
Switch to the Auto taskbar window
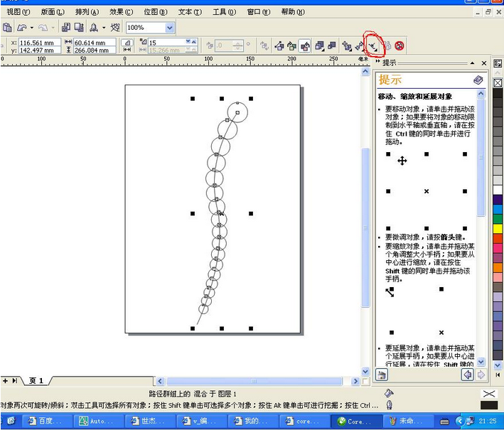(98, 421)
